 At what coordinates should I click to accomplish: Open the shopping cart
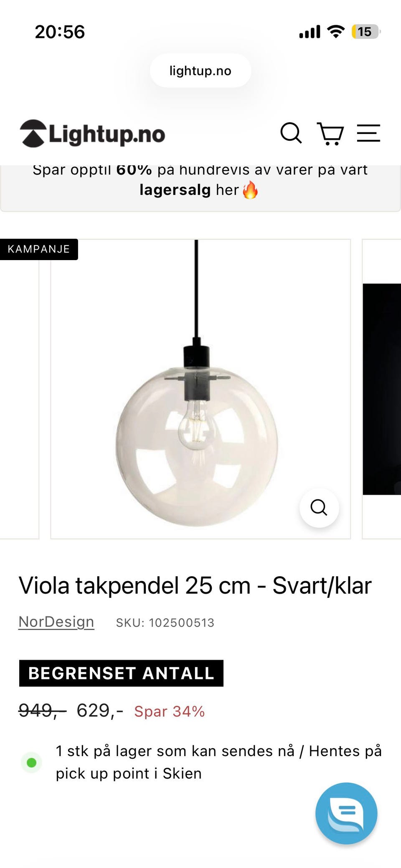click(330, 134)
